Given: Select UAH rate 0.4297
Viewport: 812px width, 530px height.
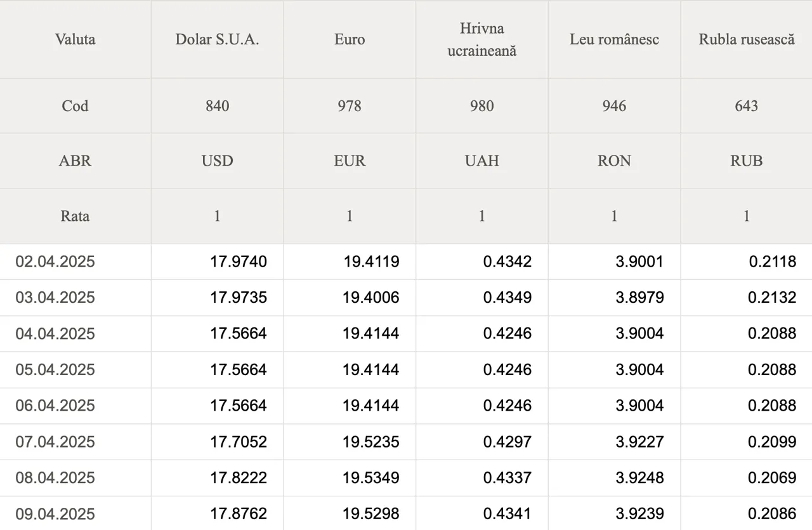Looking at the screenshot, I should pos(507,442).
